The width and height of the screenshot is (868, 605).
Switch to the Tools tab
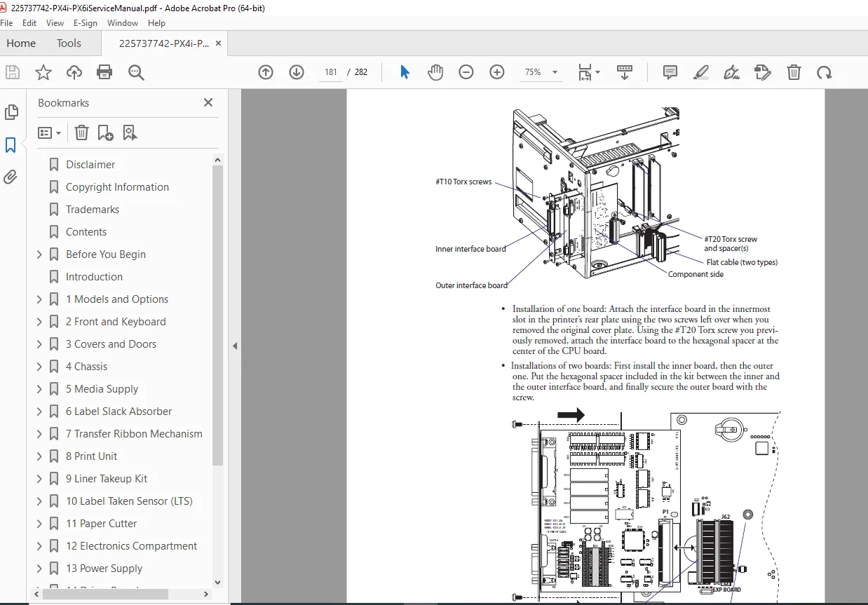pos(69,43)
